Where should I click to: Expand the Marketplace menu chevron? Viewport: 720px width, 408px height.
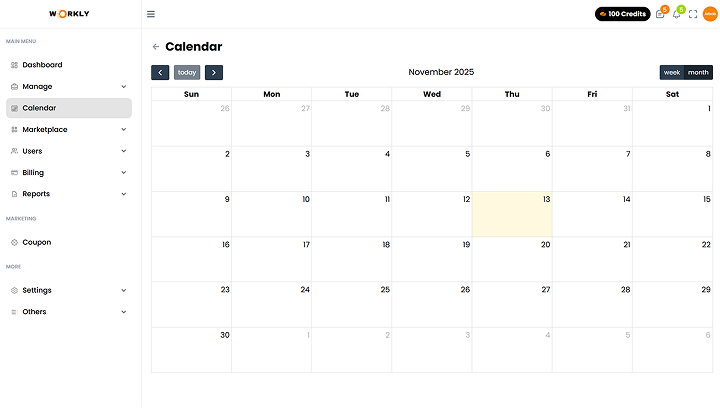(x=124, y=130)
